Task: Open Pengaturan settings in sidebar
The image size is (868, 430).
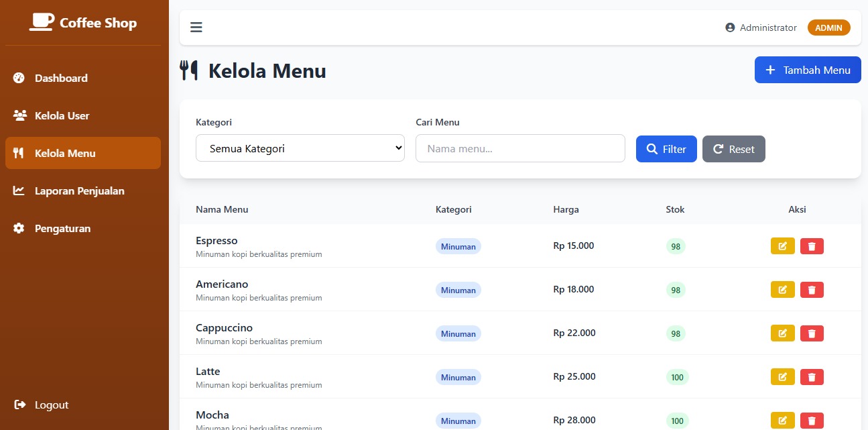Action: click(x=62, y=228)
